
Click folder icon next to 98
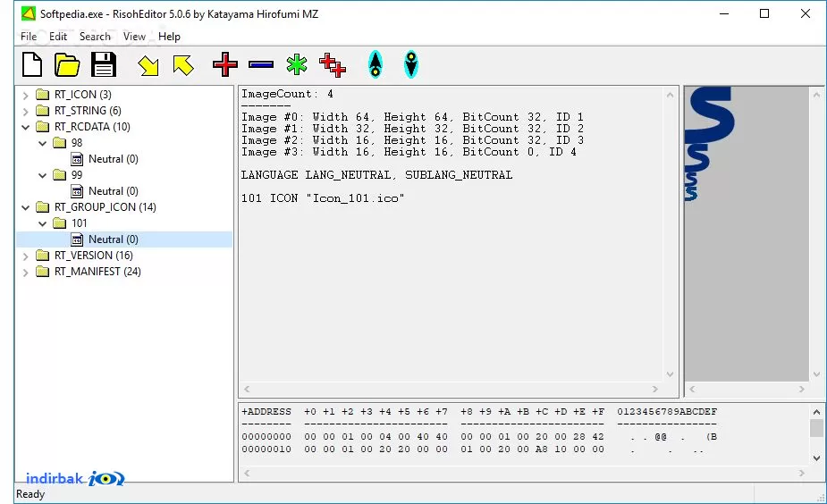click(60, 143)
